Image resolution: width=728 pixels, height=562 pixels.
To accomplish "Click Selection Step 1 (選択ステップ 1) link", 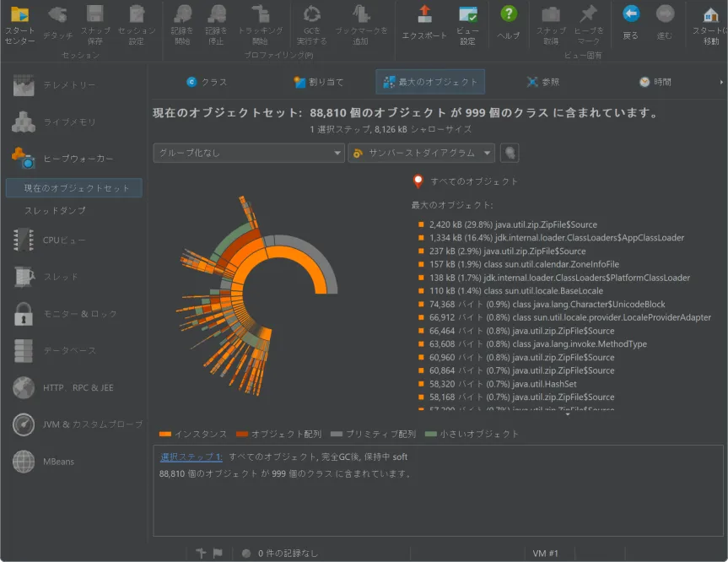I will pyautogui.click(x=191, y=457).
